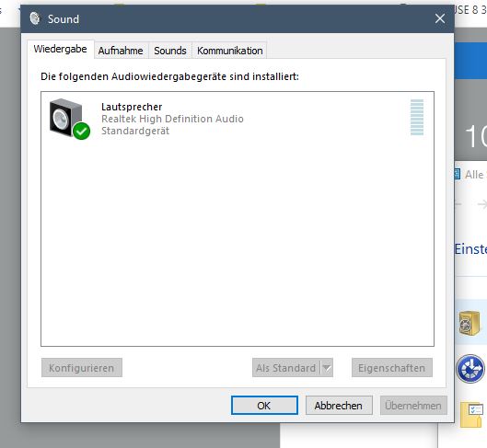Switch to the Aufnahme tab
Viewport: 487px width, 448px height.
tap(121, 51)
